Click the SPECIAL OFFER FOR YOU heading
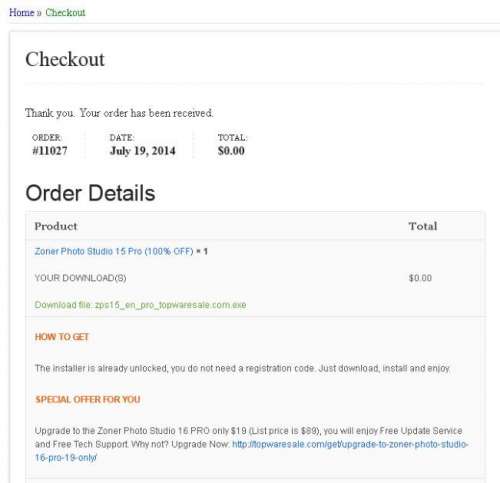Screen dimensions: 500x483 click(x=88, y=399)
